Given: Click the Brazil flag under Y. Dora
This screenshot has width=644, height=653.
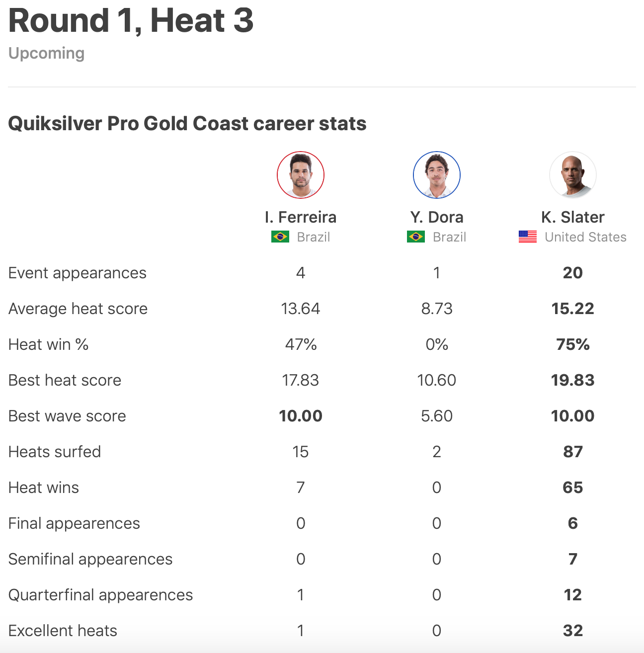Looking at the screenshot, I should pyautogui.click(x=416, y=237).
